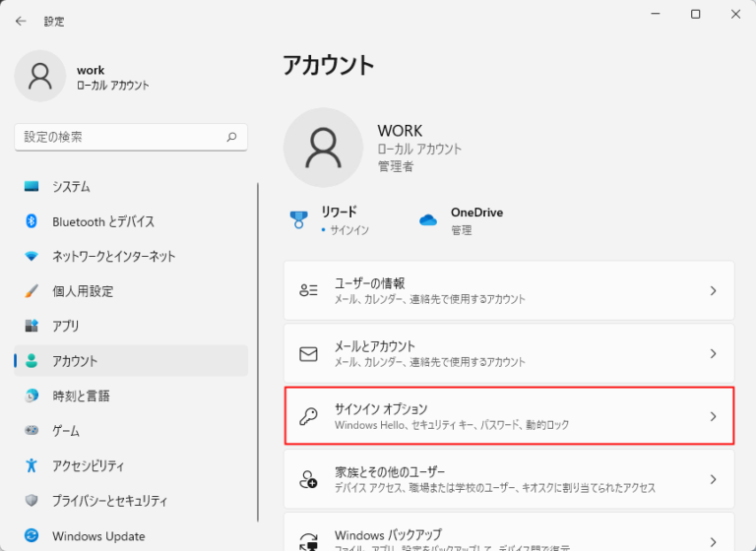Open システム from the sidebar
The width and height of the screenshot is (756, 551).
coord(71,187)
